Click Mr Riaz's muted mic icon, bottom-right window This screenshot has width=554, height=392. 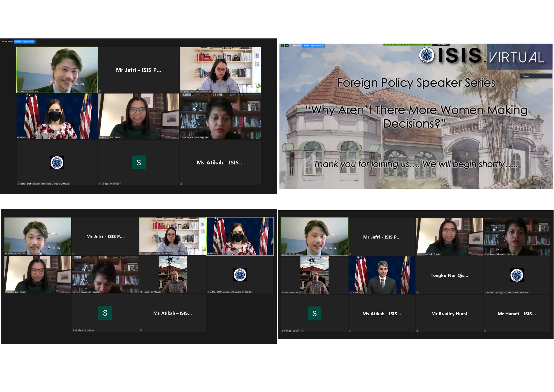(x=283, y=331)
